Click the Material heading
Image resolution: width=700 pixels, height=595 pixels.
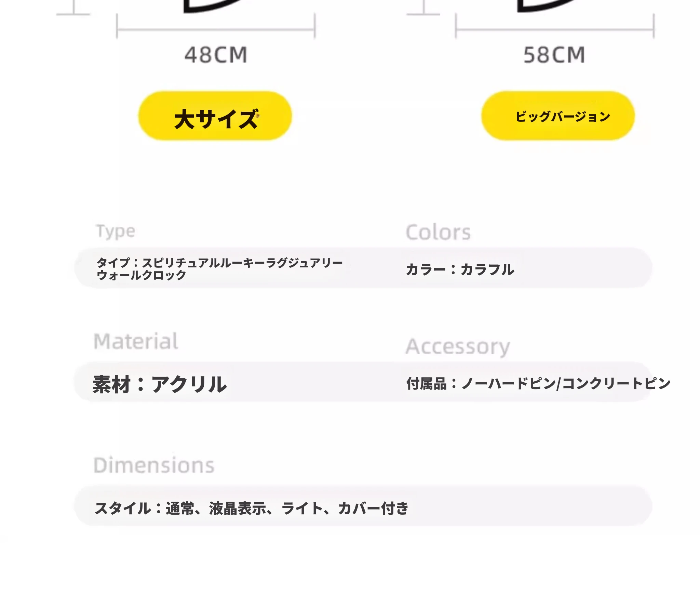(x=136, y=341)
